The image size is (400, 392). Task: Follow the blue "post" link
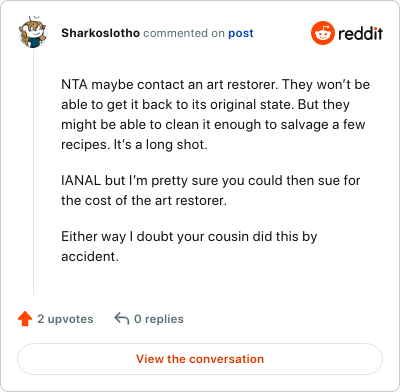[241, 33]
